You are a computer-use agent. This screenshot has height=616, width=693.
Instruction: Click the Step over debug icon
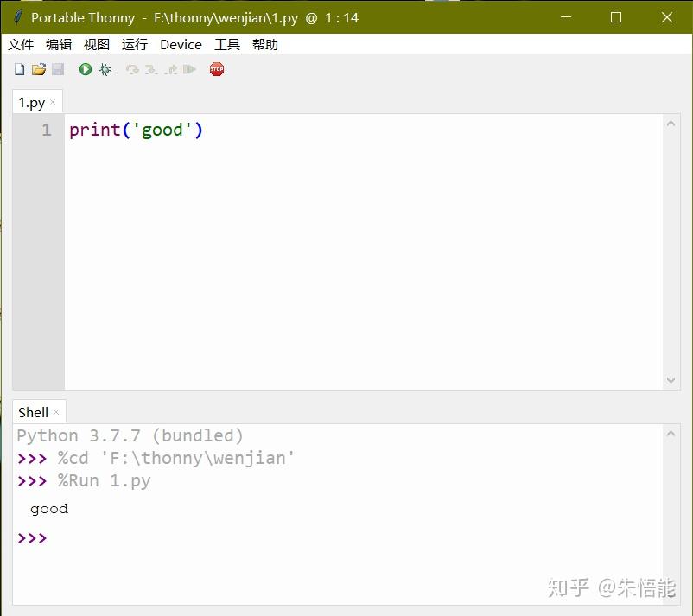click(132, 69)
